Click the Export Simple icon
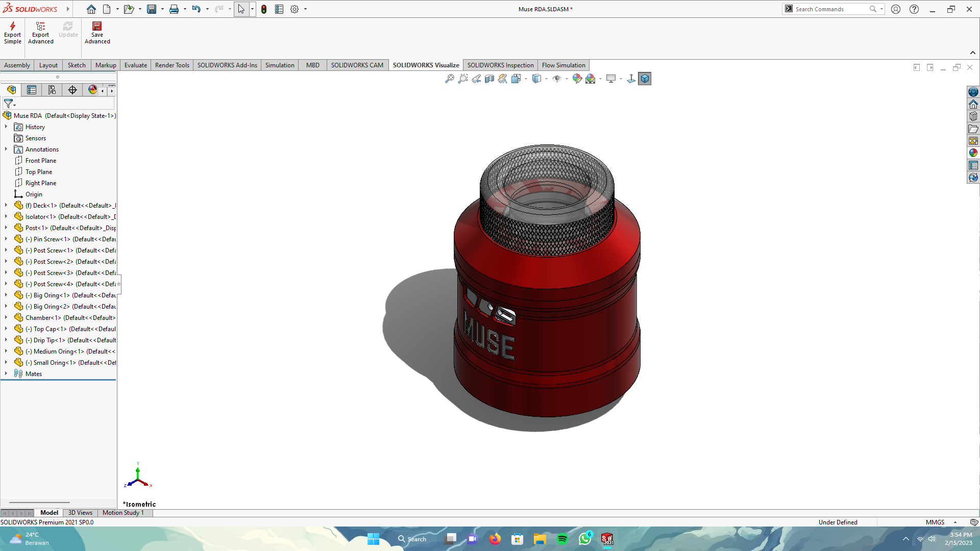The width and height of the screenshot is (980, 551). click(12, 27)
